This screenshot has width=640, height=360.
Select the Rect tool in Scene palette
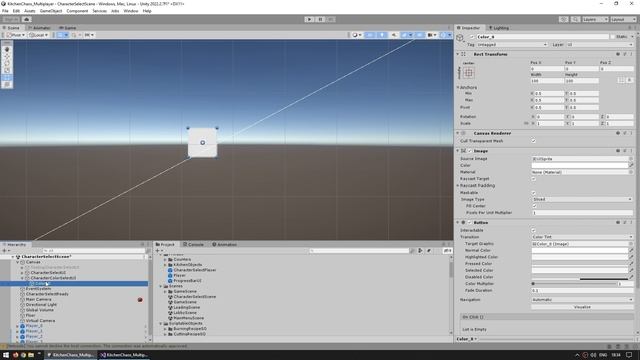(7, 77)
